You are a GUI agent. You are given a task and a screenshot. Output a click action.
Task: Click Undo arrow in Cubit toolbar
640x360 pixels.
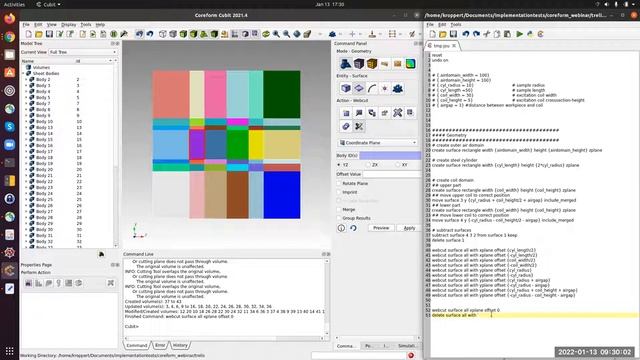[x=150, y=34]
